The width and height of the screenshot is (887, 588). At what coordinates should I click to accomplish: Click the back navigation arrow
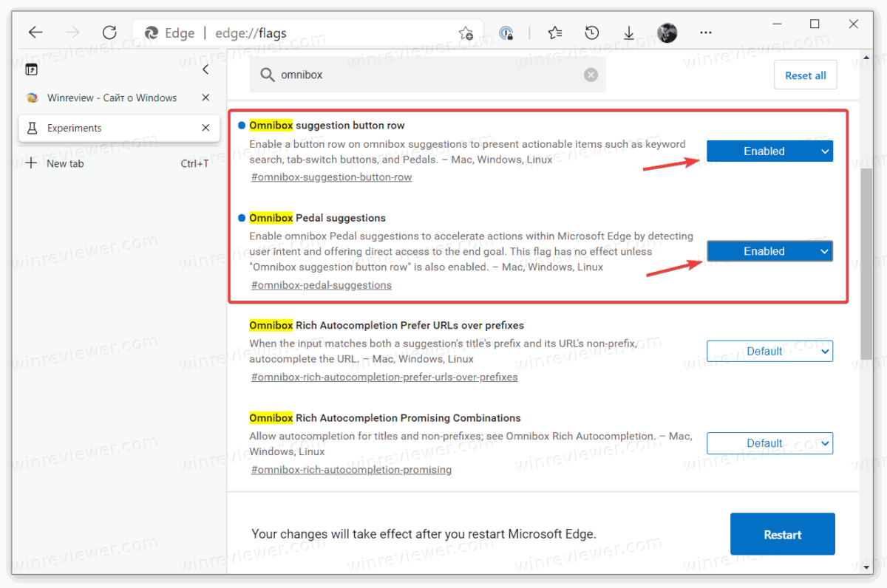(35, 32)
